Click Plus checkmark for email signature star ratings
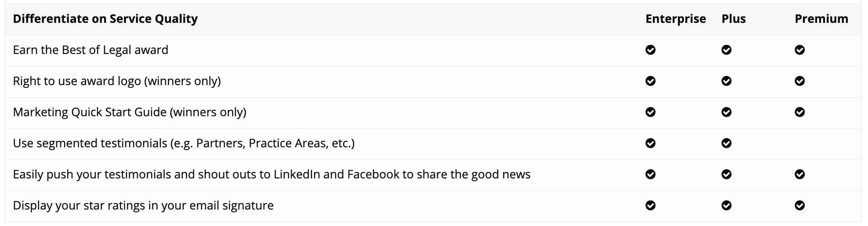The image size is (868, 226). [726, 205]
